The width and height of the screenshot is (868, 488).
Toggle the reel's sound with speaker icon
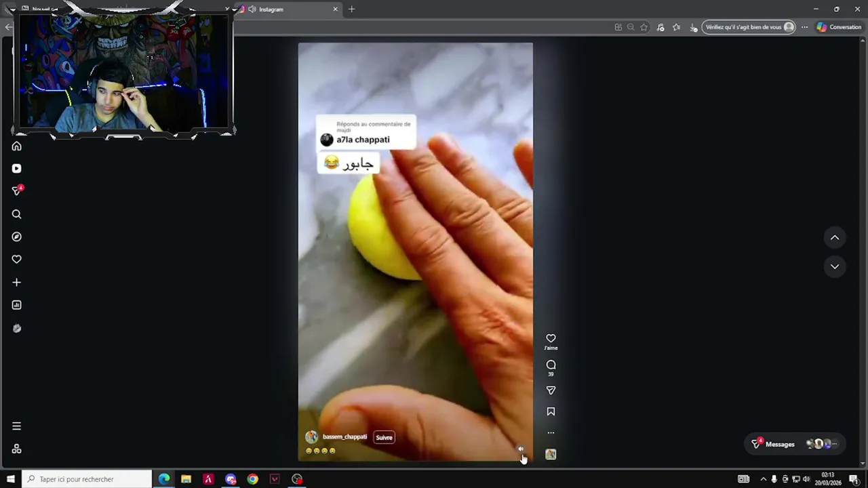(521, 449)
